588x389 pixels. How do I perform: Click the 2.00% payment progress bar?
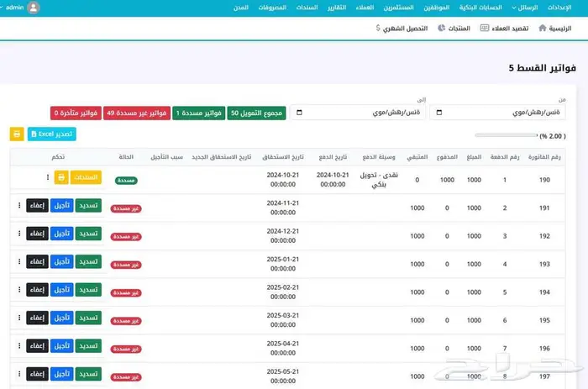pos(506,134)
